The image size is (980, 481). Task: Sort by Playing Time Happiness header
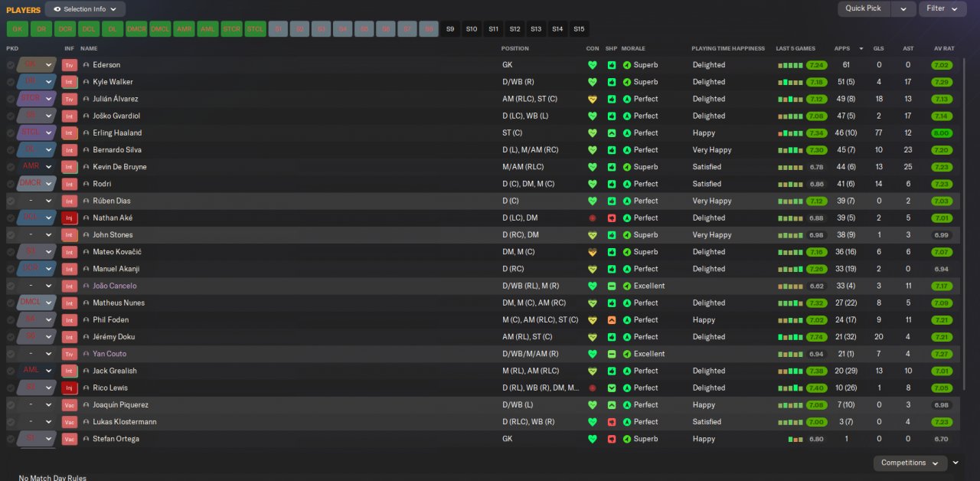click(x=728, y=48)
